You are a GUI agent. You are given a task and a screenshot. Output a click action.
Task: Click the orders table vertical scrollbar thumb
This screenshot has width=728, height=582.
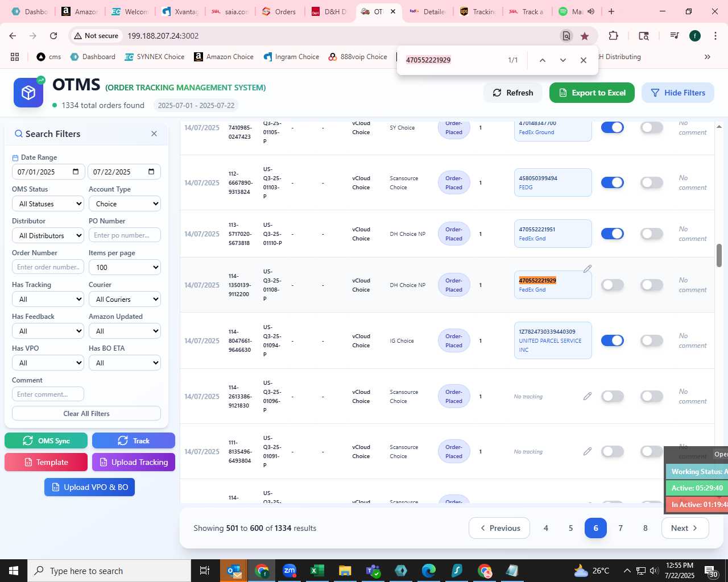pyautogui.click(x=719, y=255)
